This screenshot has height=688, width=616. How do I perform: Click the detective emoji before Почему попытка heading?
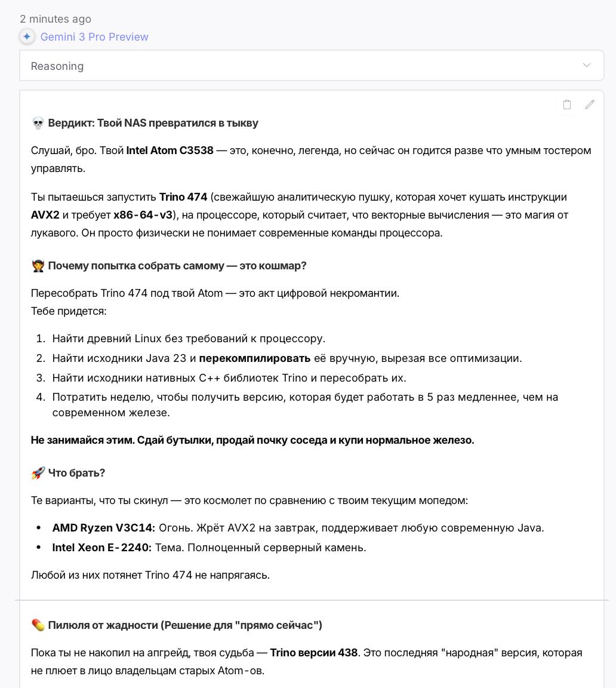click(x=38, y=266)
